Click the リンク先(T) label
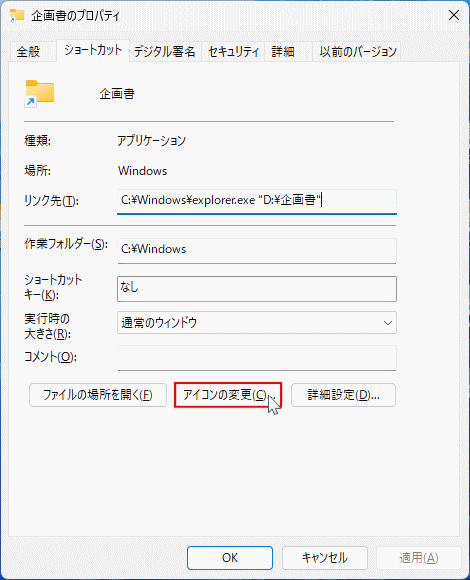 click(x=51, y=201)
